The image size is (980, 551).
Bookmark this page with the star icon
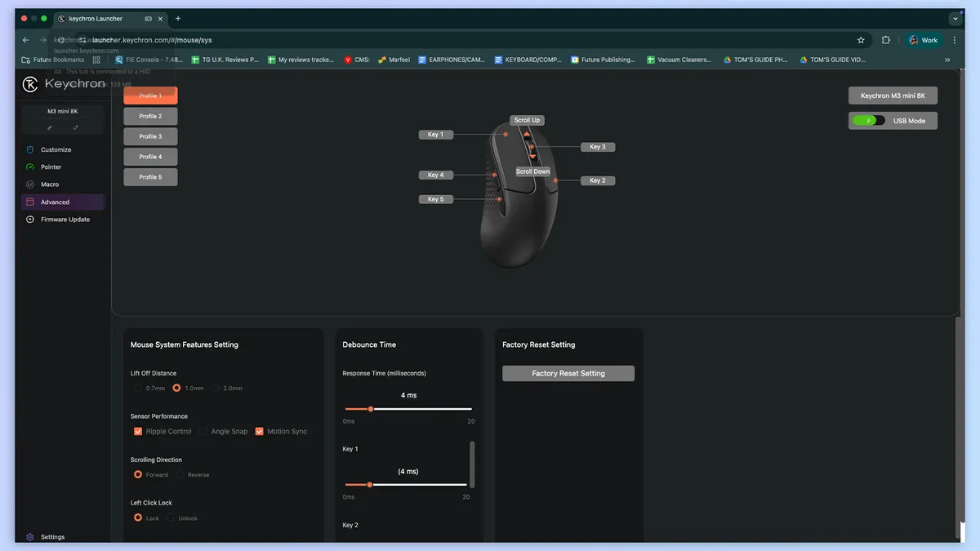(861, 40)
